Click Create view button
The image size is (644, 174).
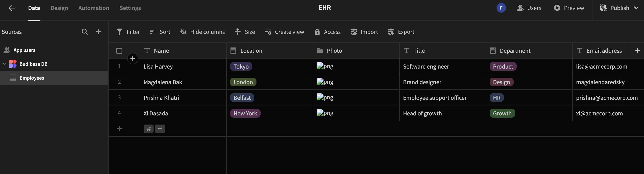(284, 32)
